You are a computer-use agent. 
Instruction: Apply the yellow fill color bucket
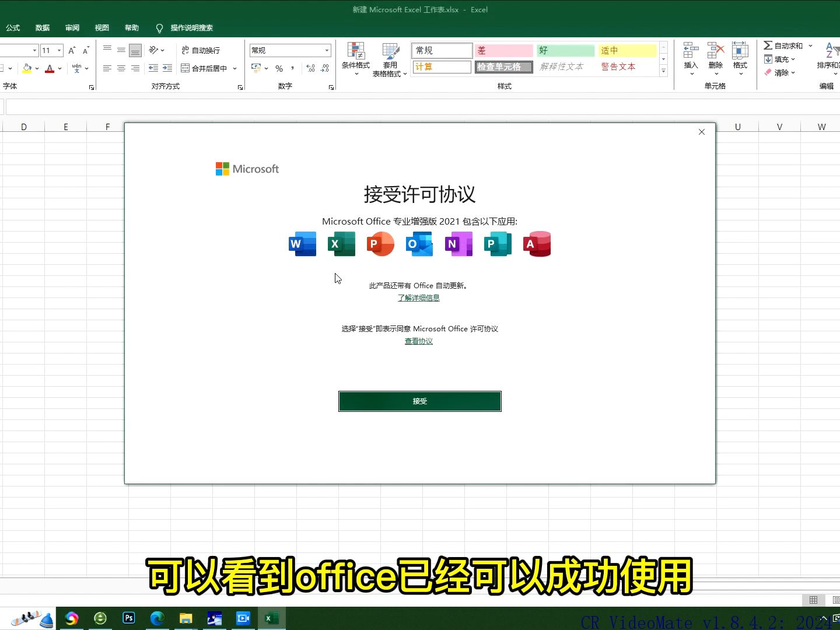click(x=27, y=68)
